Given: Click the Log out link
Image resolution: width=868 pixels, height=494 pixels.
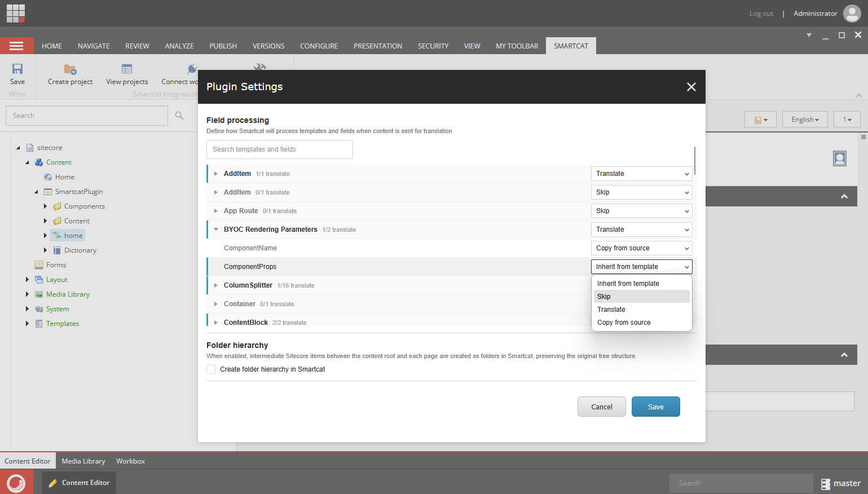Looking at the screenshot, I should [761, 14].
